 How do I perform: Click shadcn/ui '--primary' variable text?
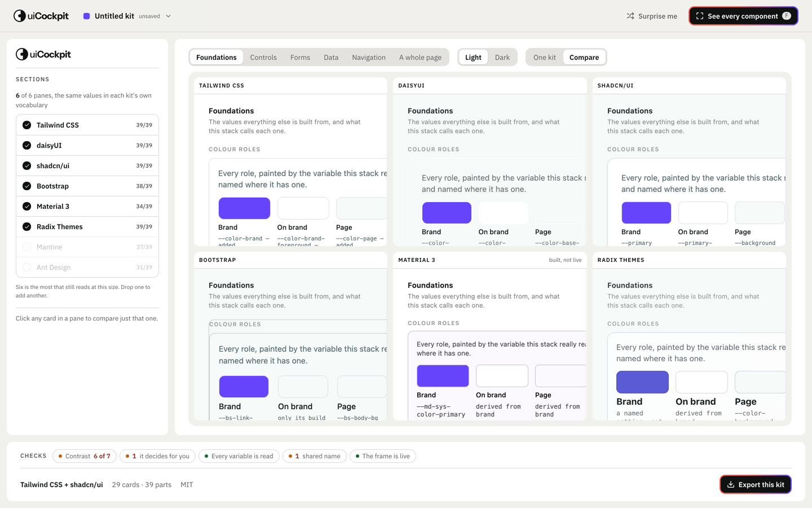click(x=637, y=243)
